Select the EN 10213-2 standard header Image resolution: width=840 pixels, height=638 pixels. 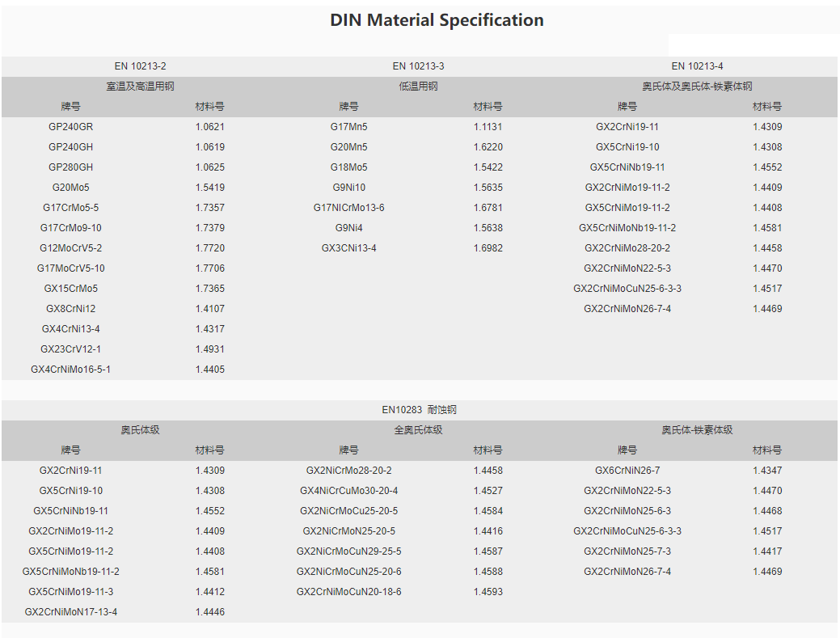pos(140,66)
